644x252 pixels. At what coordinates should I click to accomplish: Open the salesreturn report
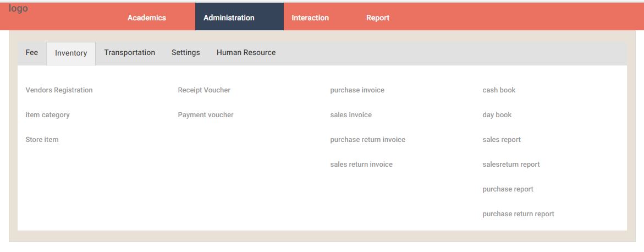click(x=511, y=164)
